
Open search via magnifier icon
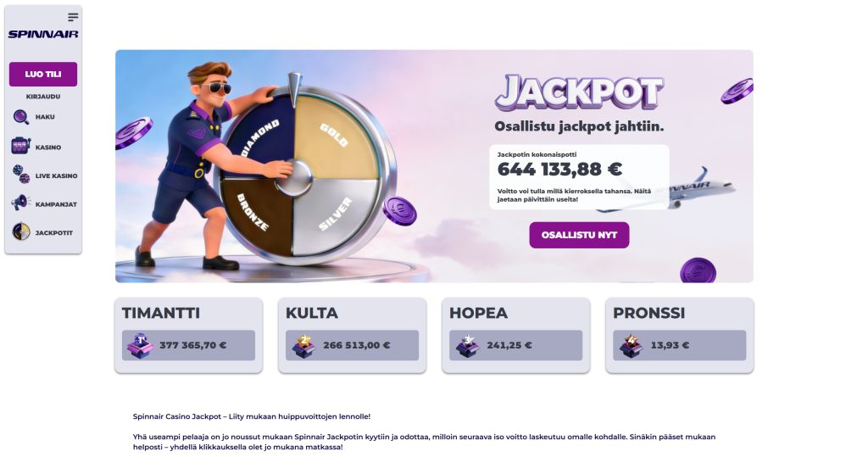[21, 117]
